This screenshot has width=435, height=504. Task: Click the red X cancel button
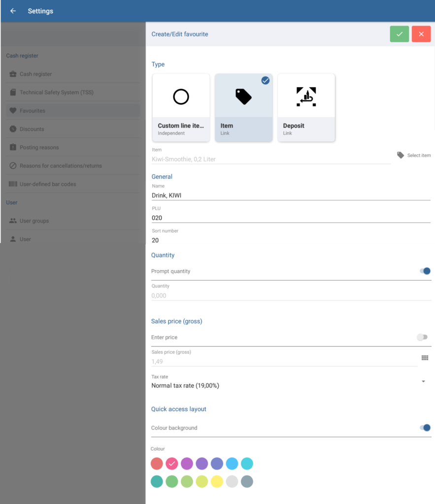[x=421, y=34]
